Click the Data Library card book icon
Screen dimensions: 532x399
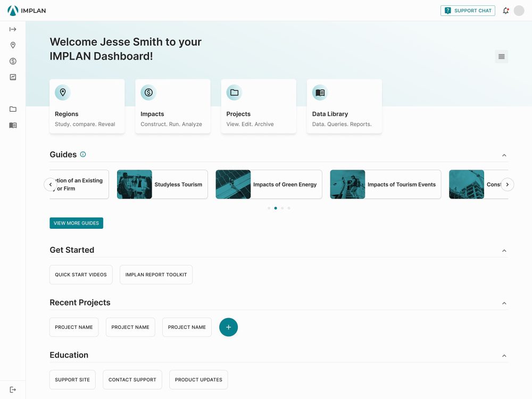click(x=320, y=92)
